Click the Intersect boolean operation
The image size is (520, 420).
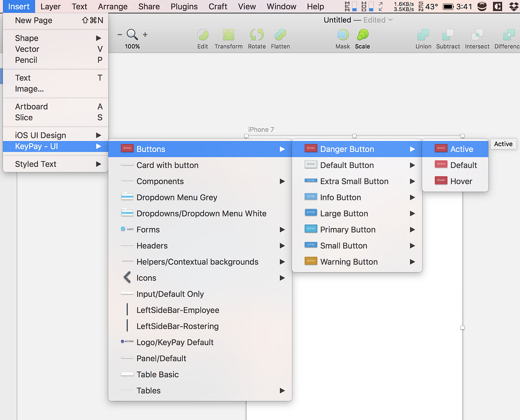(477, 35)
